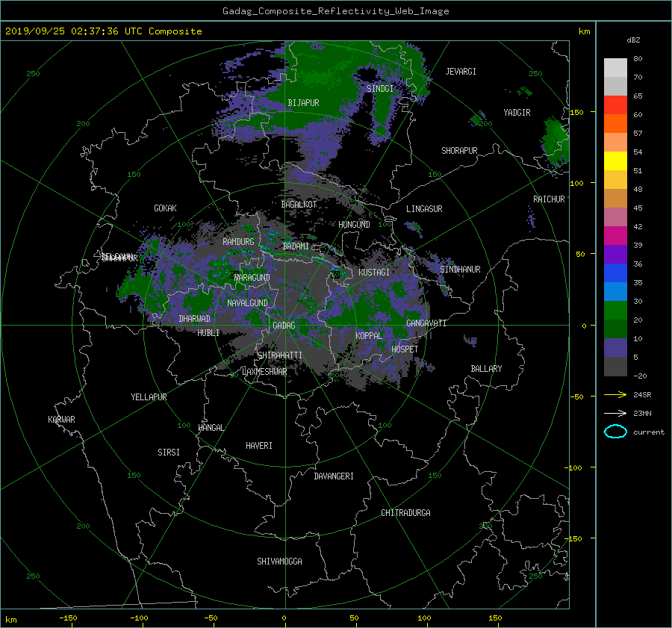The image size is (672, 628).
Task: Click the YELLAPUR city label
Action: point(149,397)
